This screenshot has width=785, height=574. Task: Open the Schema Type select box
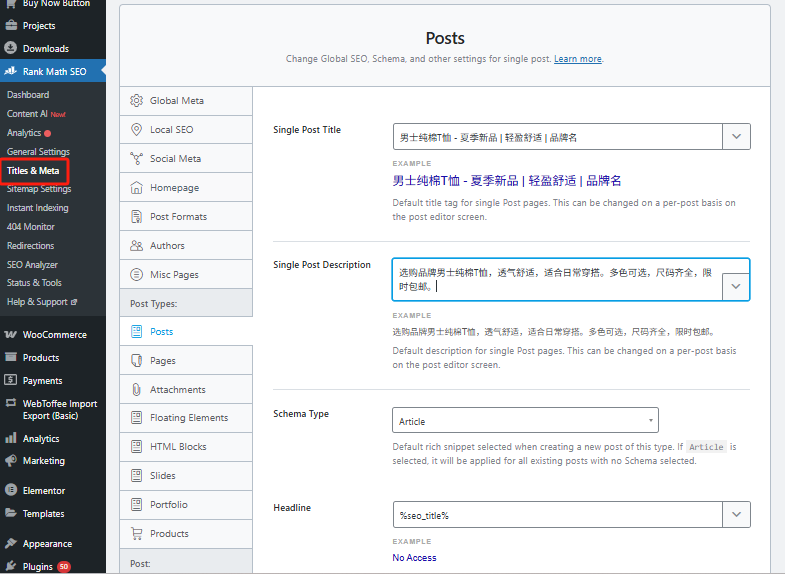(x=525, y=421)
